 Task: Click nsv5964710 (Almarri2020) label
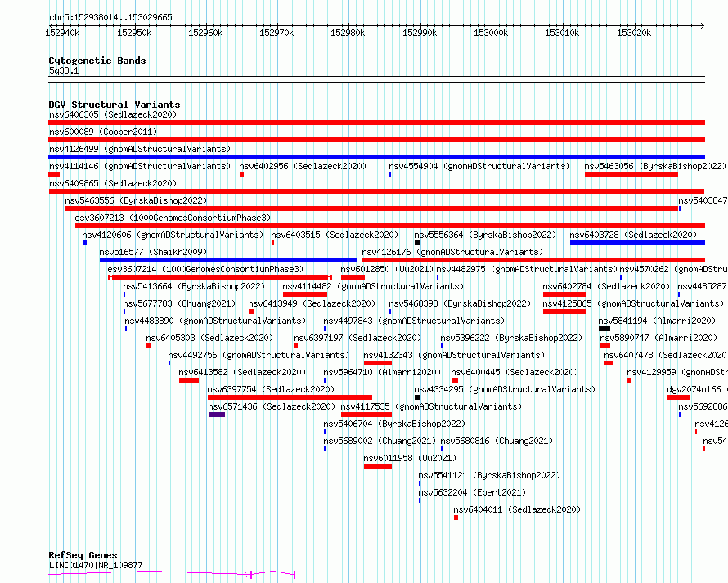(x=382, y=372)
